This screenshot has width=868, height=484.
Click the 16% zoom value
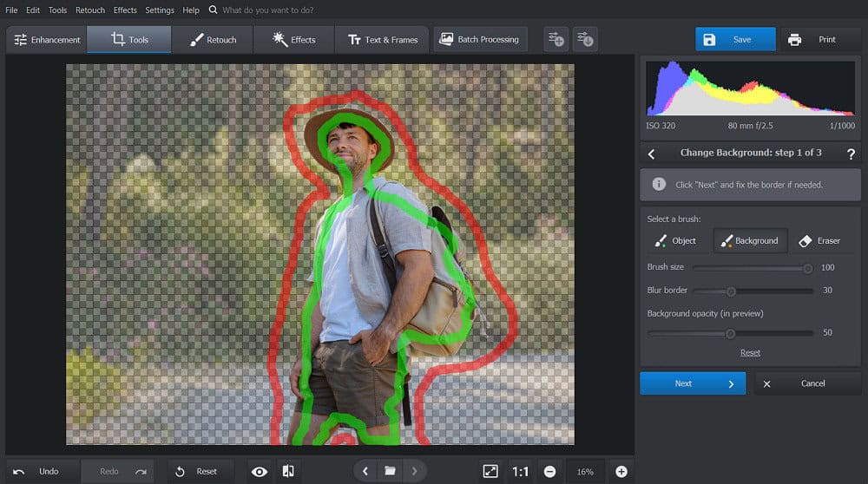585,472
